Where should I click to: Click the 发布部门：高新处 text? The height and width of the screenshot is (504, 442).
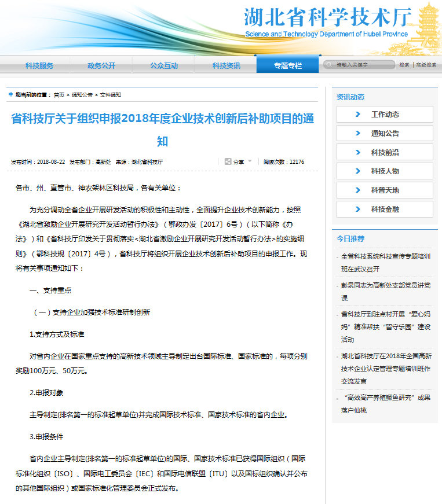tap(90, 161)
